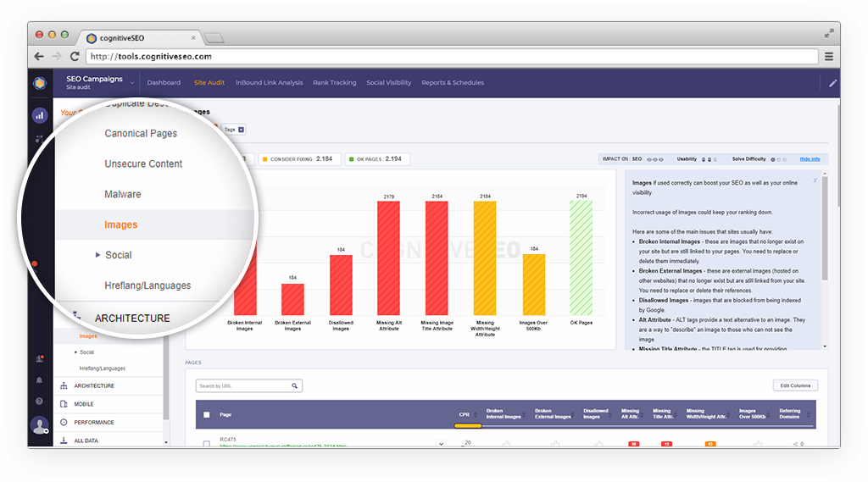Focus the Search by URL field
This screenshot has width=868, height=482.
click(248, 385)
